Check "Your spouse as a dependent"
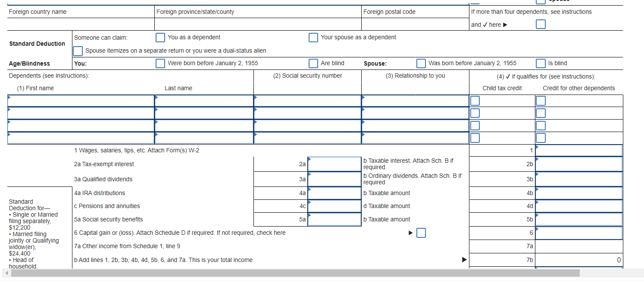The height and width of the screenshot is (284, 644). [313, 37]
